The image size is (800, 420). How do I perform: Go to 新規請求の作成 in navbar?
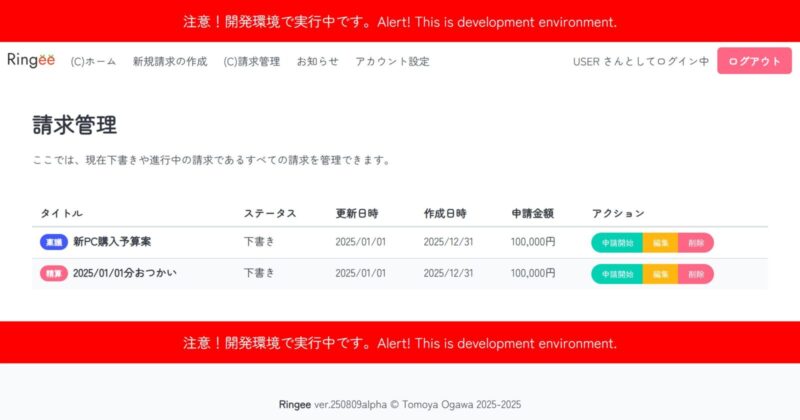click(x=170, y=62)
